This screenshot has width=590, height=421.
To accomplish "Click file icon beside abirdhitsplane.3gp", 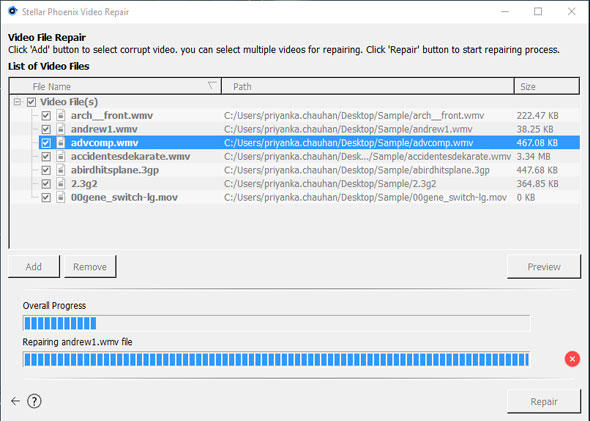I will (x=61, y=170).
